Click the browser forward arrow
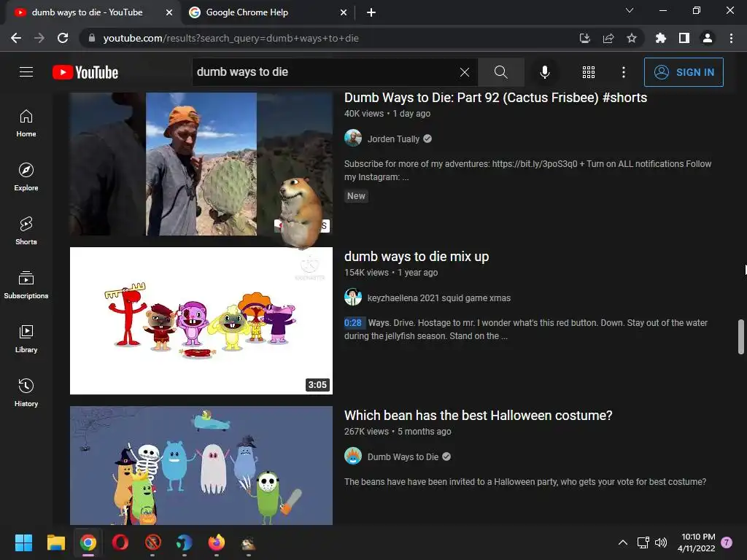Screen dimensions: 747x560 [x=39, y=38]
